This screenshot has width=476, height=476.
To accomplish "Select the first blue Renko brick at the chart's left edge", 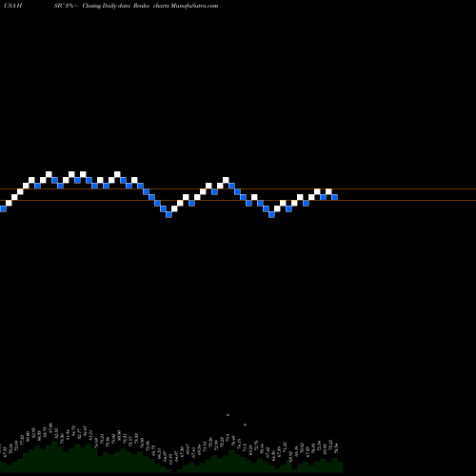I will 3,208.
